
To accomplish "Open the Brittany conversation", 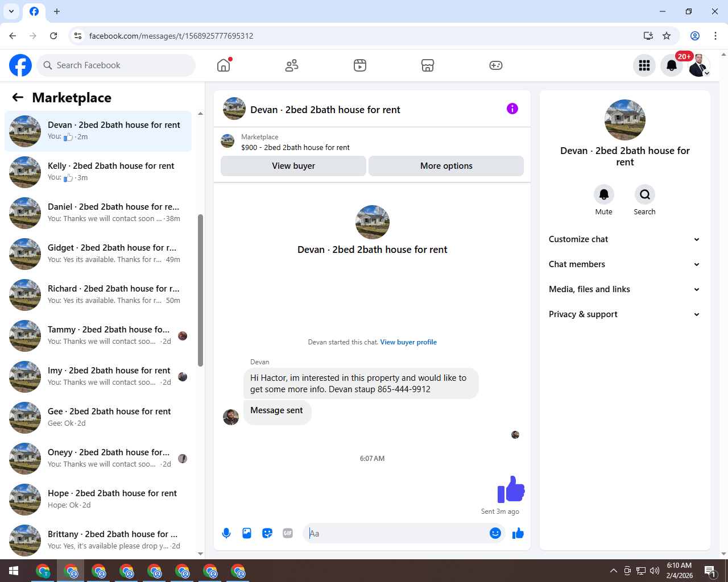I will click(x=98, y=541).
